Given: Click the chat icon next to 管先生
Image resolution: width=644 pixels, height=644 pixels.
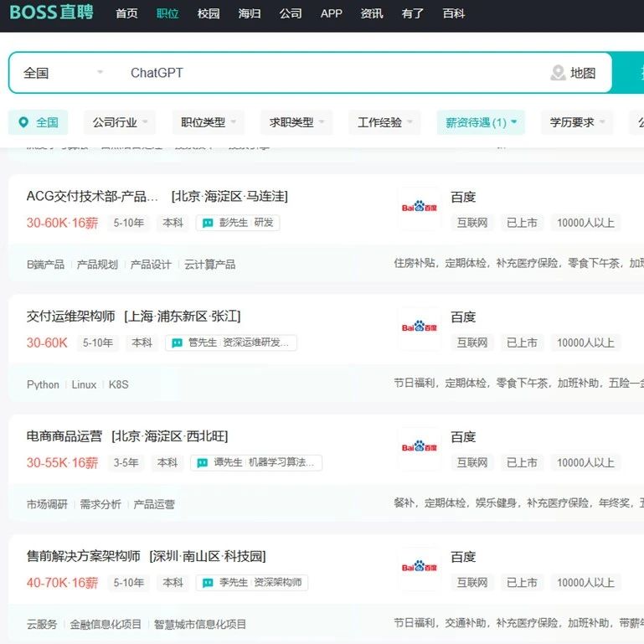Looking at the screenshot, I should tap(177, 343).
